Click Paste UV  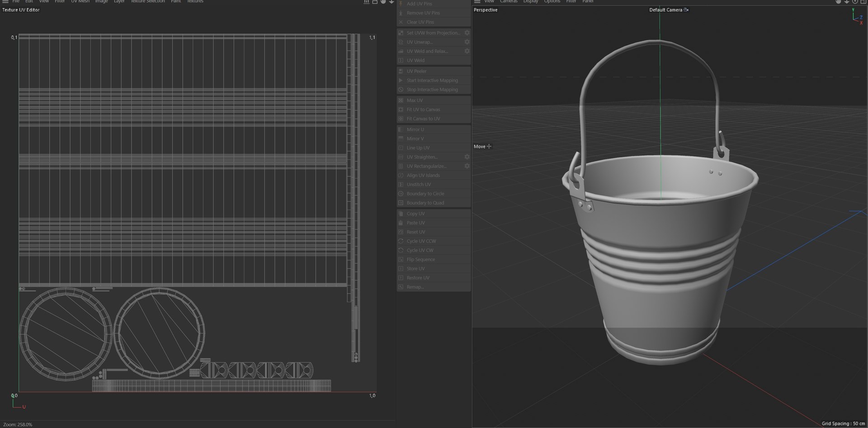[434, 223]
